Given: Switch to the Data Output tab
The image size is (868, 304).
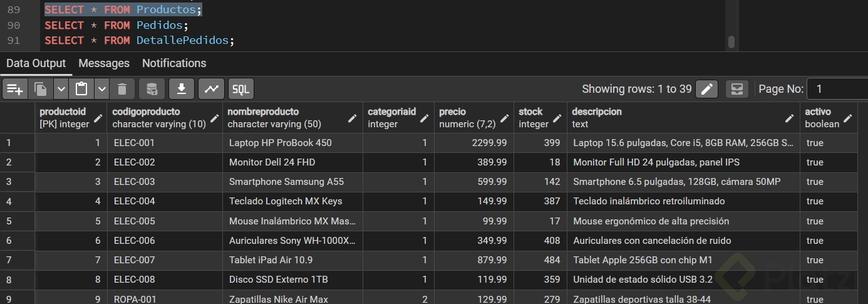Looking at the screenshot, I should coord(36,63).
